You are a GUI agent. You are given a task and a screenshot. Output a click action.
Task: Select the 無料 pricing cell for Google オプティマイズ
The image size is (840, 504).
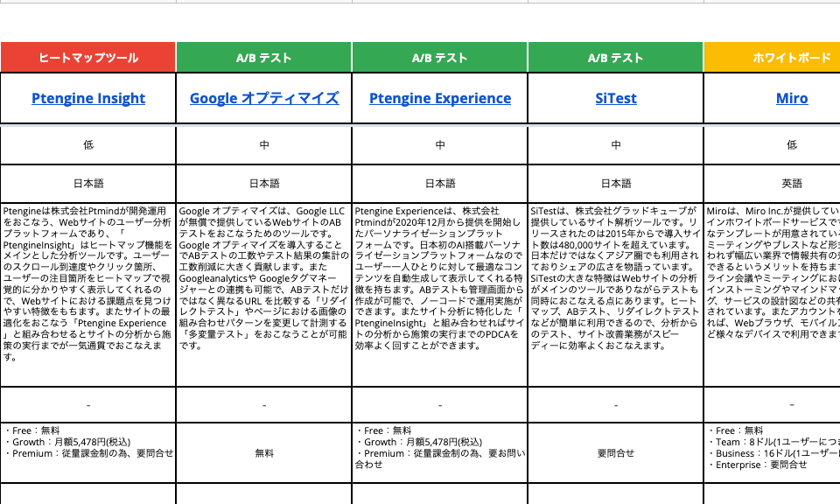(x=264, y=453)
